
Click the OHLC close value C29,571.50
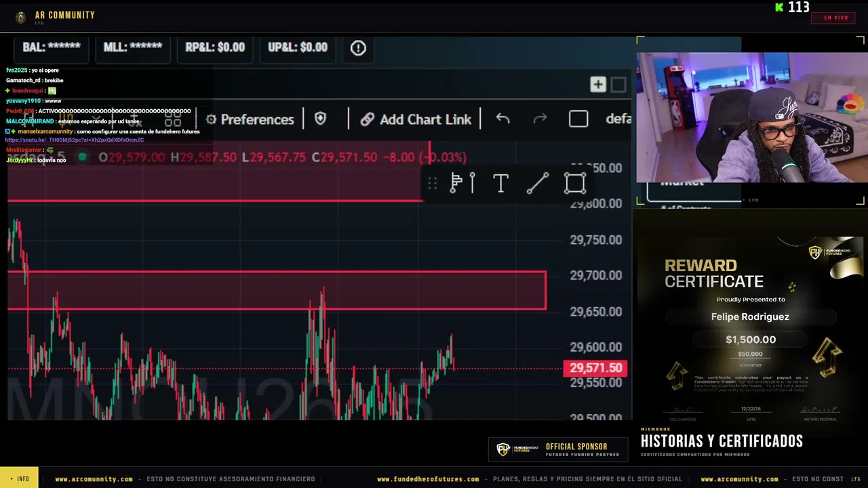pos(344,157)
